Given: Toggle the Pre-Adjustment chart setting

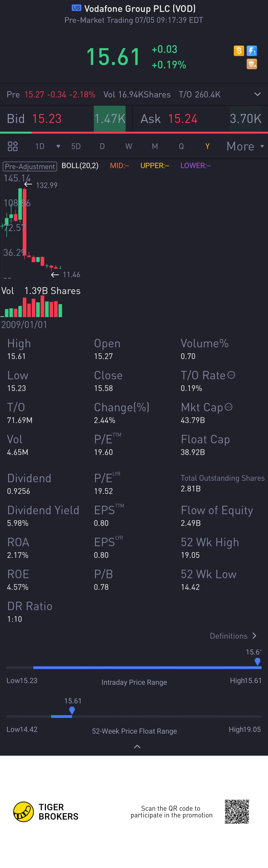Looking at the screenshot, I should [x=30, y=166].
